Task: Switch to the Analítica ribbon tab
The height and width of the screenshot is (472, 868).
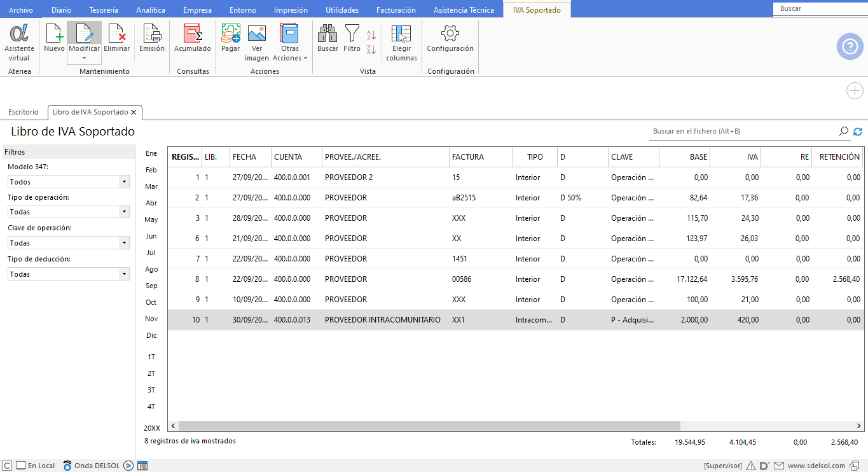Action: click(x=151, y=10)
